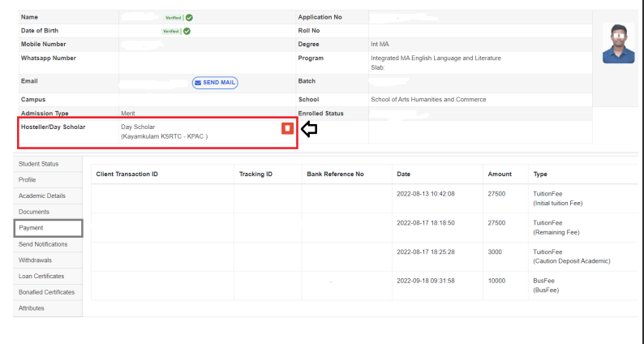Viewport: 644px width, 344px height.
Task: Open the student profile photo
Action: pos(618,43)
